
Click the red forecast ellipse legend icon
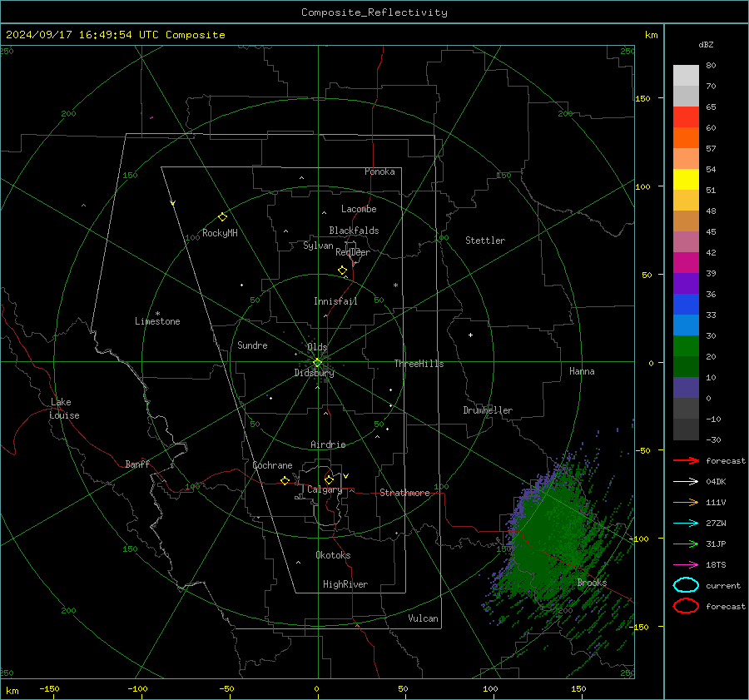[686, 606]
